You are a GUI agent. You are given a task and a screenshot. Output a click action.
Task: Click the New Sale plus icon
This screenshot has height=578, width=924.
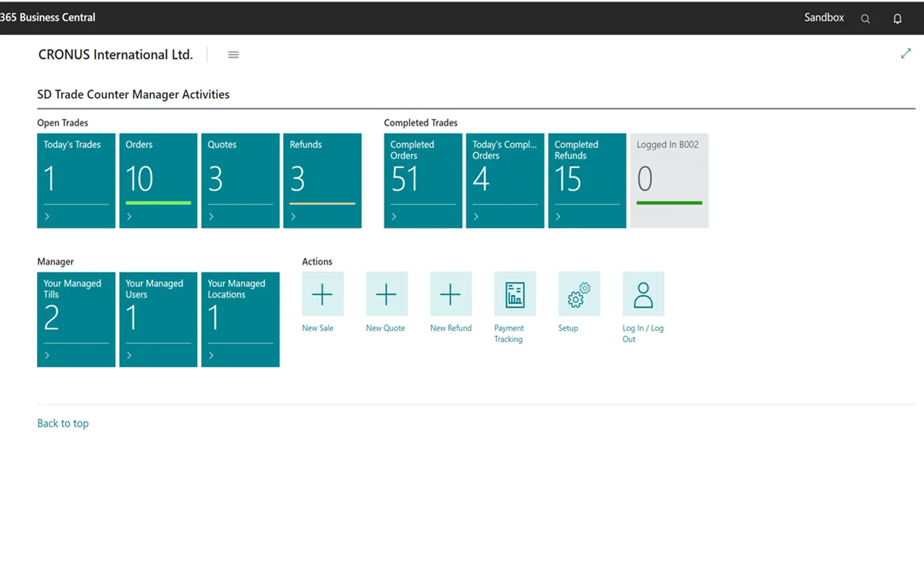pos(323,294)
